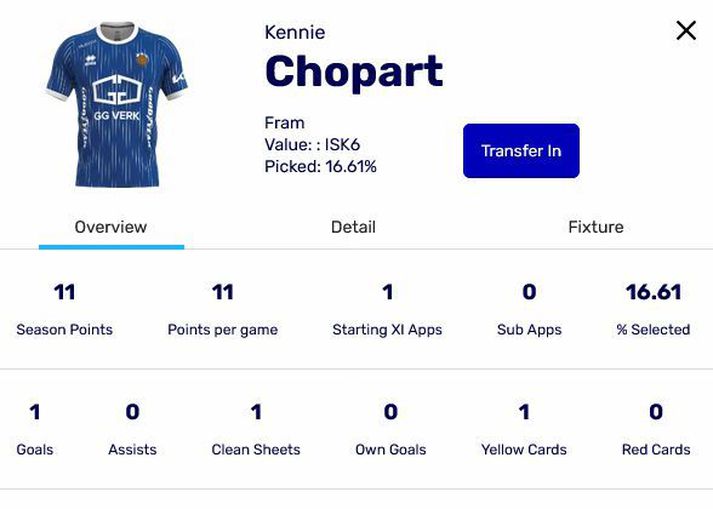Select the Overview tab
The image size is (713, 509).
tap(111, 227)
